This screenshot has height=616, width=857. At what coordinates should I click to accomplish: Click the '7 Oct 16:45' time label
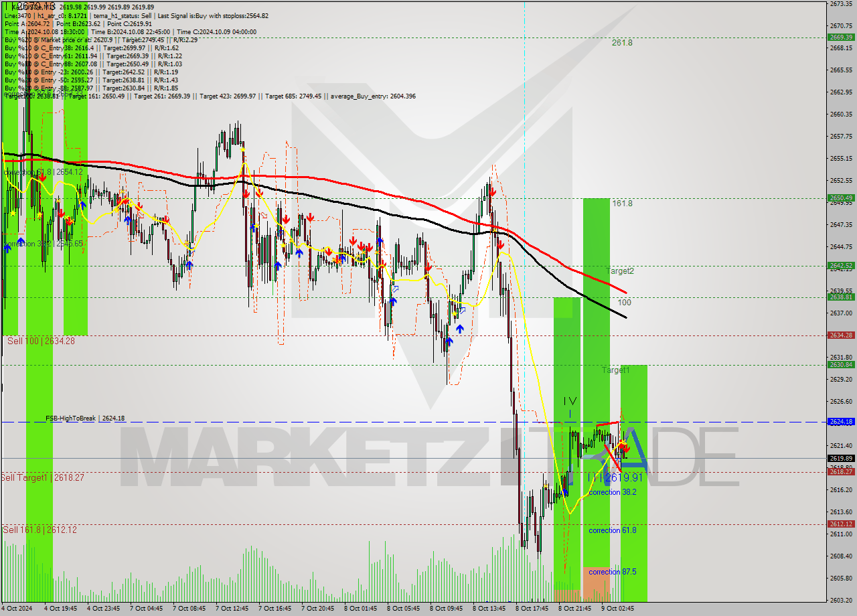point(275,609)
